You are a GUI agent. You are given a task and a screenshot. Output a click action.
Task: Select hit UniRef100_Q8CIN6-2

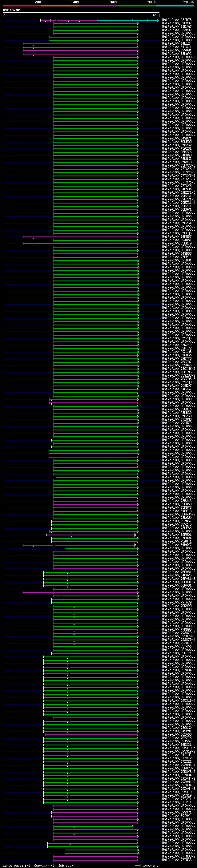click(179, 369)
